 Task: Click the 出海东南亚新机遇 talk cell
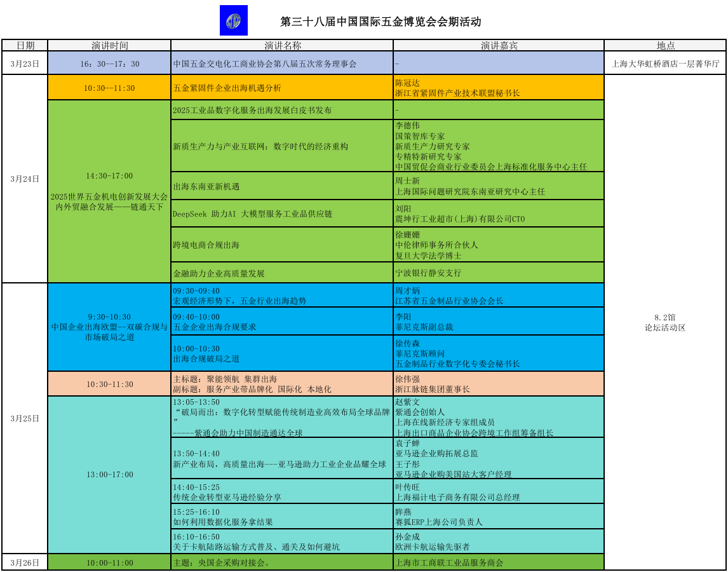[282, 186]
